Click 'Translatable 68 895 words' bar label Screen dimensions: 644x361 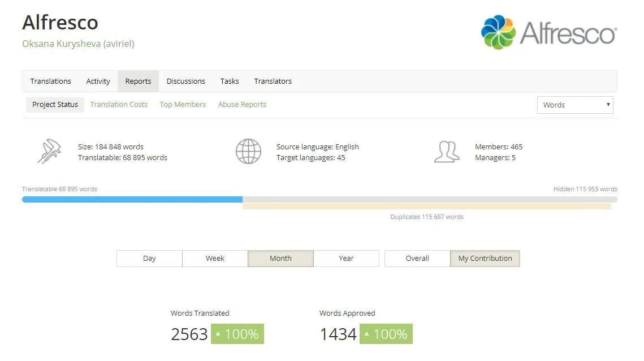pyautogui.click(x=59, y=189)
